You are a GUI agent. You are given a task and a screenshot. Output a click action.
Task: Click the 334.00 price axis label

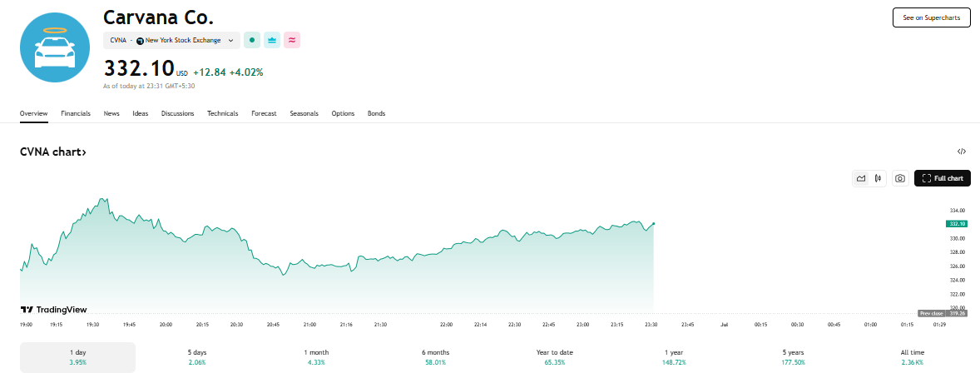tap(956, 211)
